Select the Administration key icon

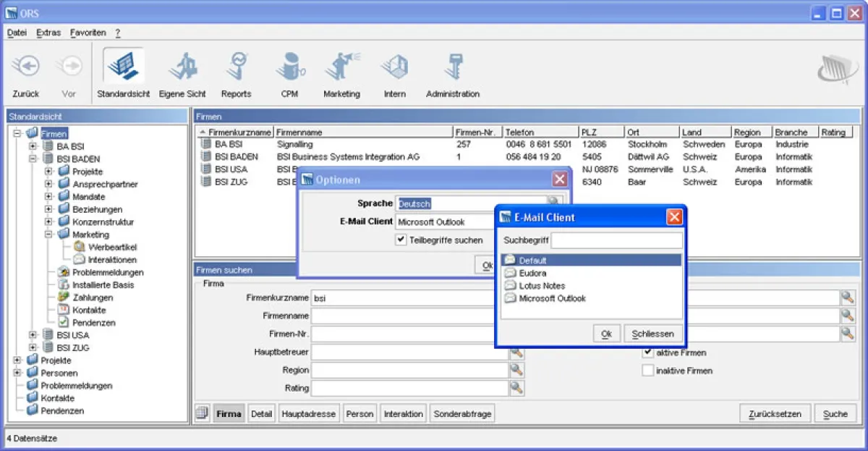click(x=453, y=68)
